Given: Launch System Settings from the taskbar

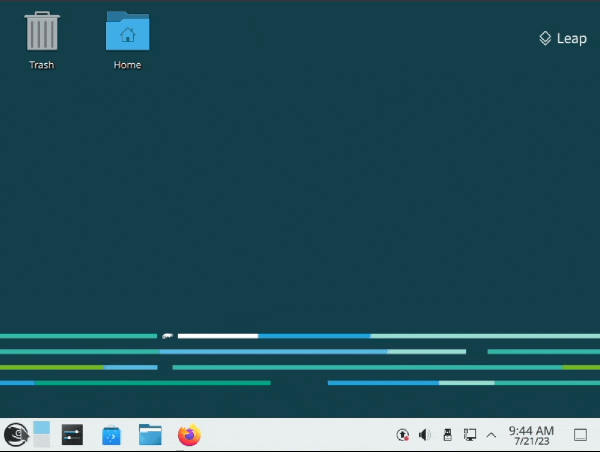Looking at the screenshot, I should (72, 435).
